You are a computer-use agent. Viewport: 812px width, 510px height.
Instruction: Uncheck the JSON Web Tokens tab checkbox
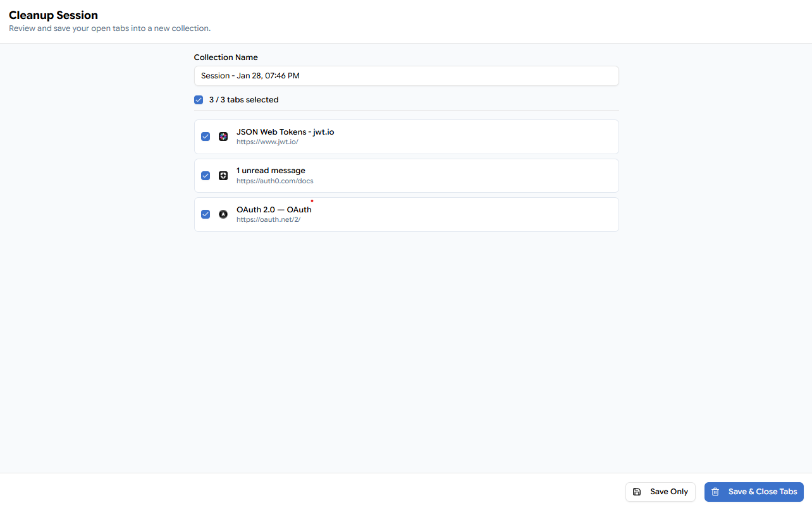point(206,137)
